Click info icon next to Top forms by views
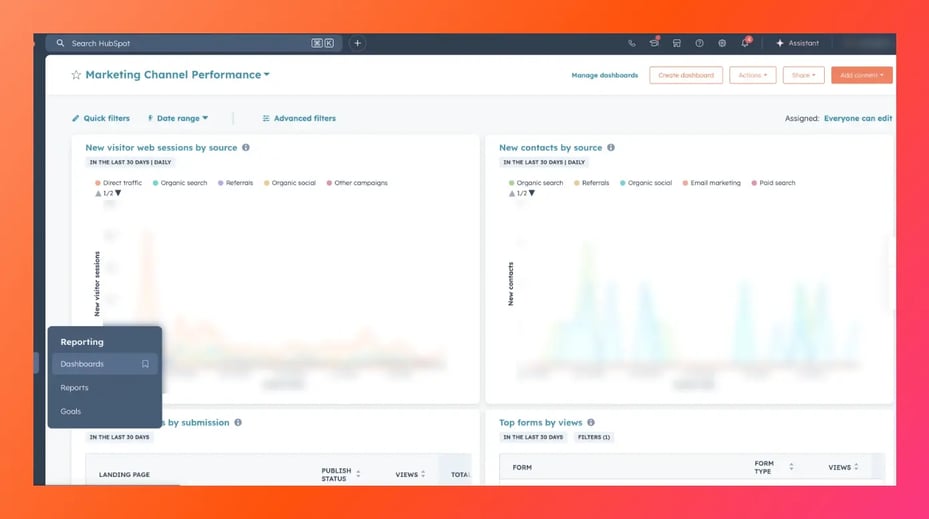This screenshot has height=519, width=929. pos(591,422)
